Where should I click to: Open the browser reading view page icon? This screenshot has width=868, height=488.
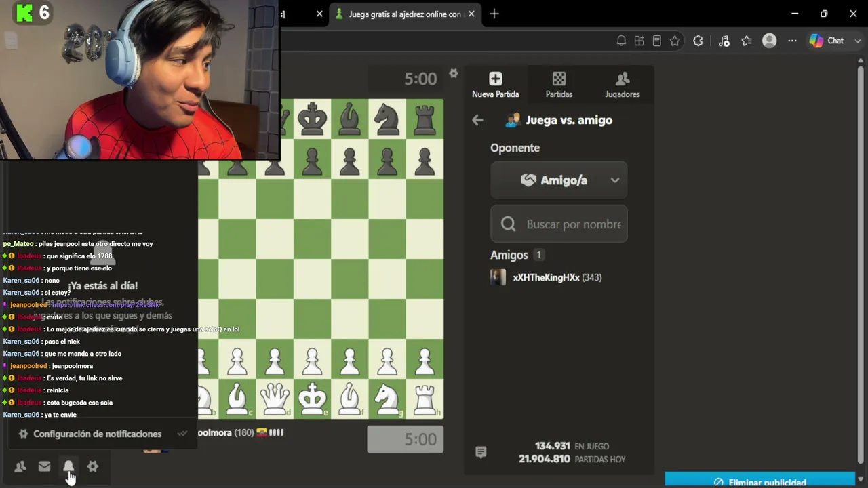coord(656,41)
